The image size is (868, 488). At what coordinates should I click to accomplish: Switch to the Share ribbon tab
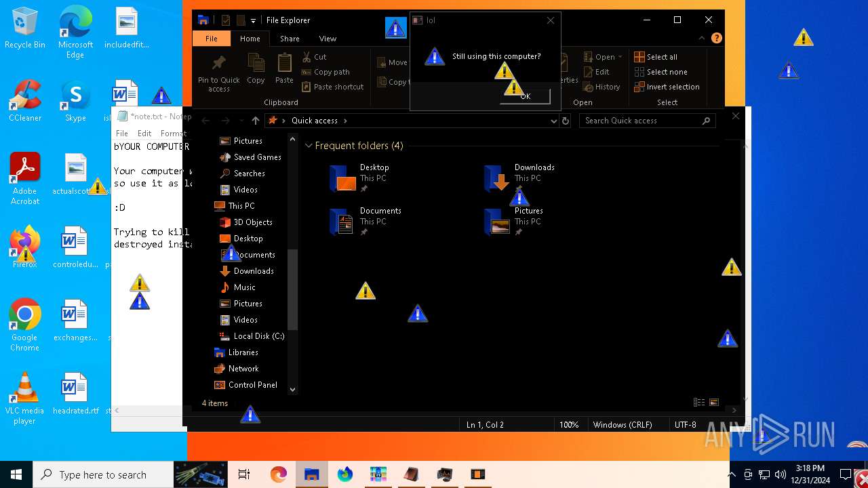point(290,39)
